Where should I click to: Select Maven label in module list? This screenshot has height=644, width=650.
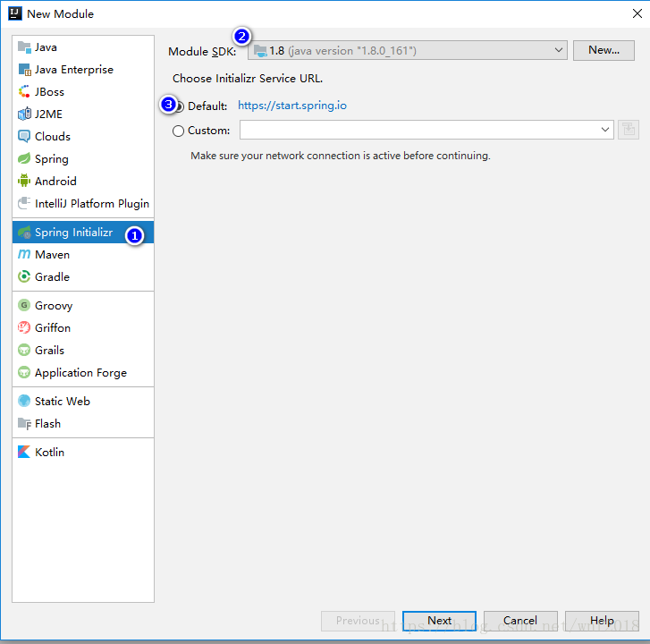point(52,255)
